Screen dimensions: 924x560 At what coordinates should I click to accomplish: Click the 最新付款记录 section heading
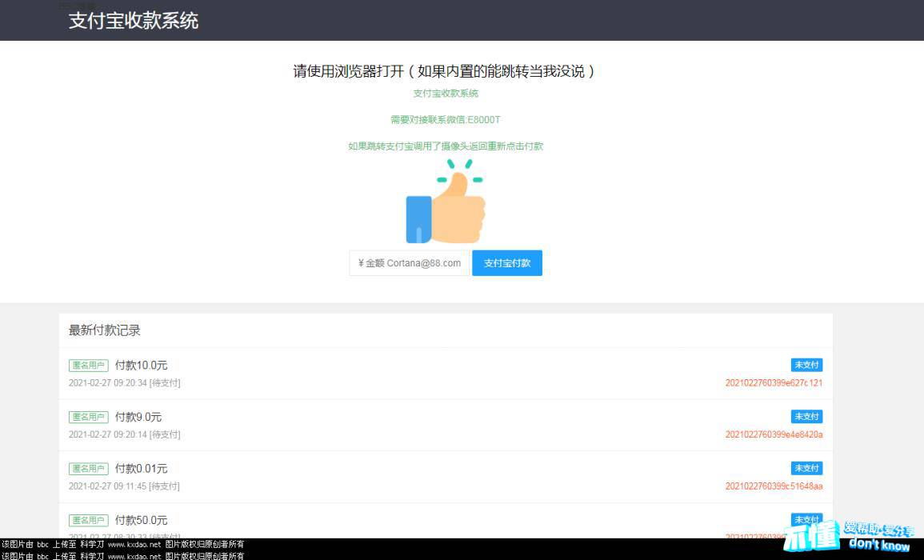pos(105,330)
